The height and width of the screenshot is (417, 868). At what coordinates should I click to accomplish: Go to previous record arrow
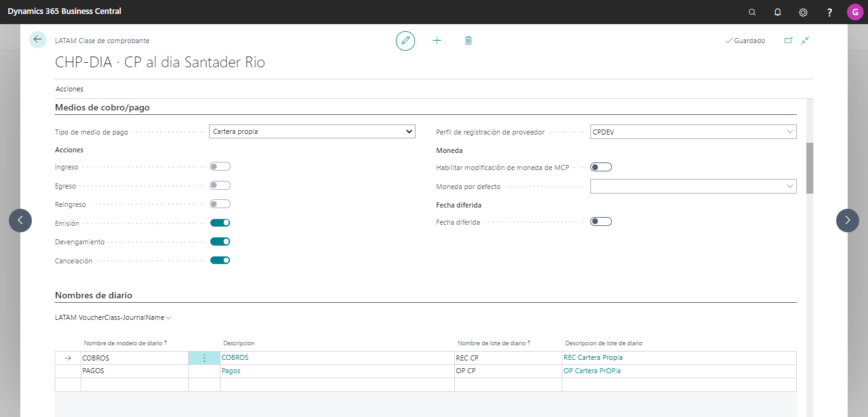[20, 220]
